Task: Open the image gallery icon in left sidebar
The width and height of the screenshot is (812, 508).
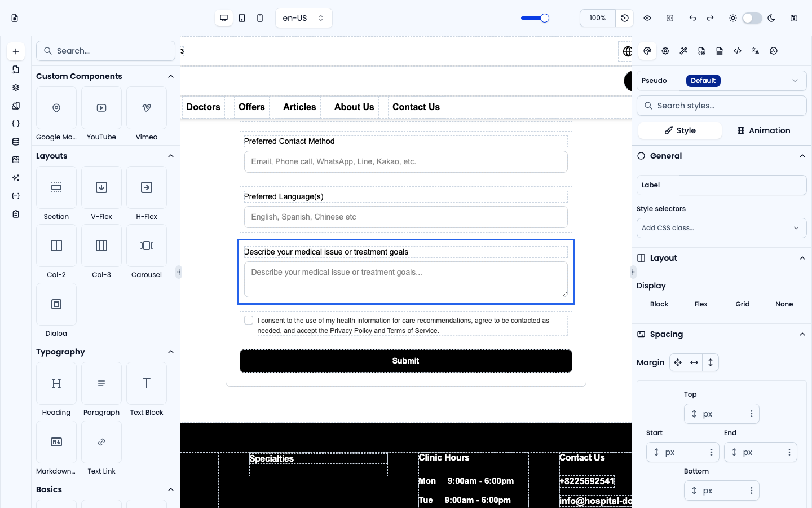Action: pyautogui.click(x=16, y=160)
